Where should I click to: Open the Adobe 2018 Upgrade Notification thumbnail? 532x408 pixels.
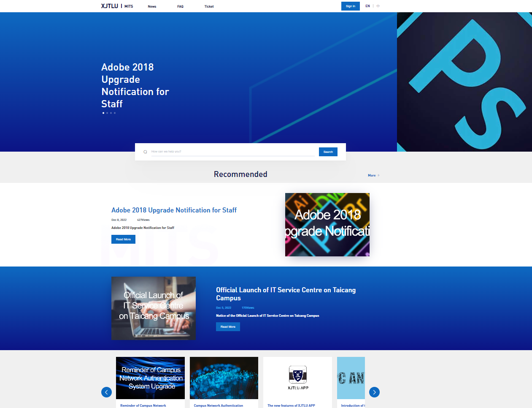(x=327, y=225)
